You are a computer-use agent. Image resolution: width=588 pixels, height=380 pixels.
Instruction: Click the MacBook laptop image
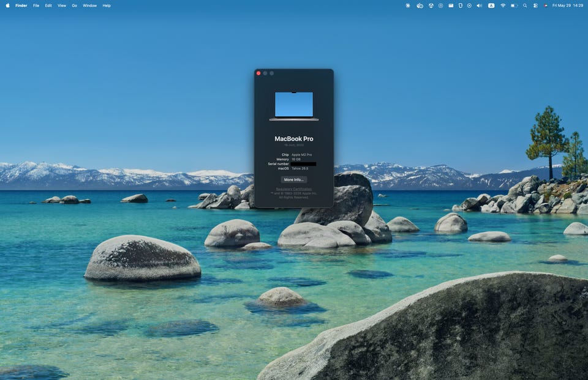[293, 106]
